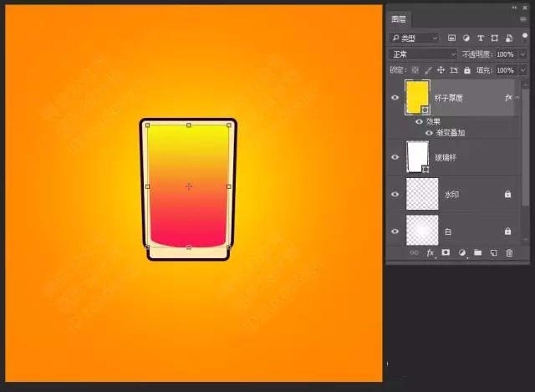
Task: Click the 填充 fill value field
Action: [x=506, y=70]
